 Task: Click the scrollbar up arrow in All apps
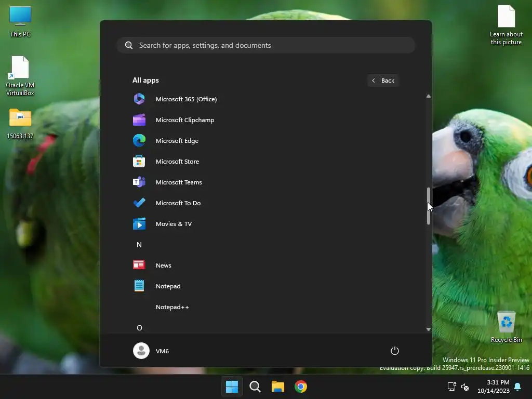[x=429, y=96]
